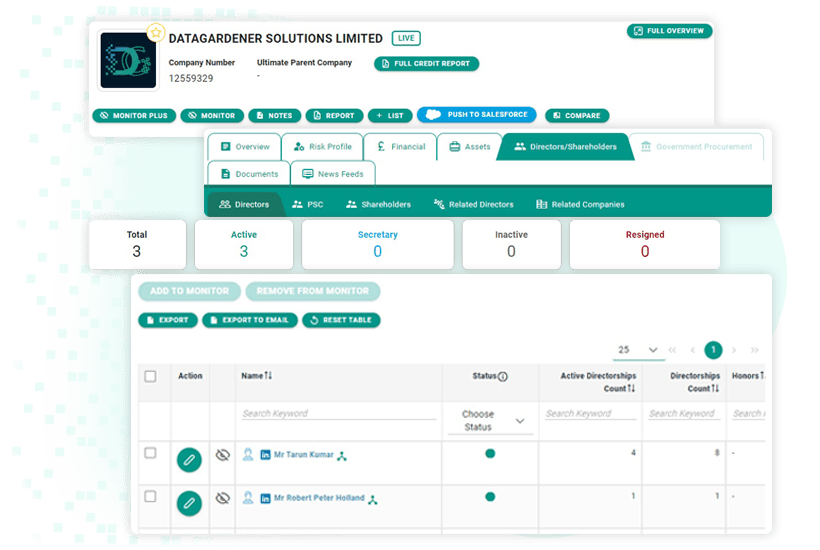Click the Resigned count card
This screenshot has width=820, height=550.
[x=645, y=245]
